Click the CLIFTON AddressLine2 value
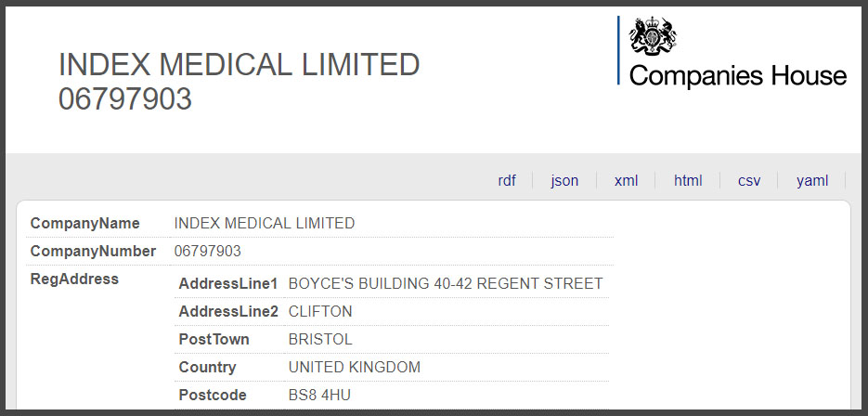Screen dimensions: 868x416 (x=320, y=311)
